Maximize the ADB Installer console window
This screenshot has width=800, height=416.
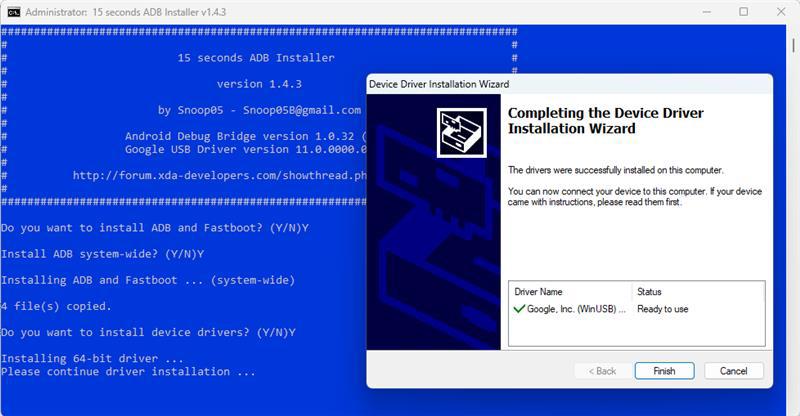pos(744,12)
